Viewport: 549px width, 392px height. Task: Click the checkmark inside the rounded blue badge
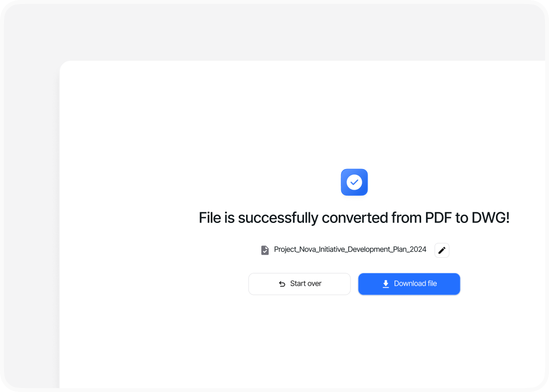tap(354, 182)
